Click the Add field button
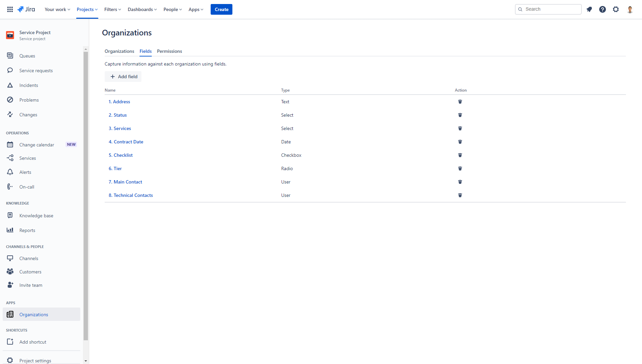The image size is (642, 364). click(123, 77)
